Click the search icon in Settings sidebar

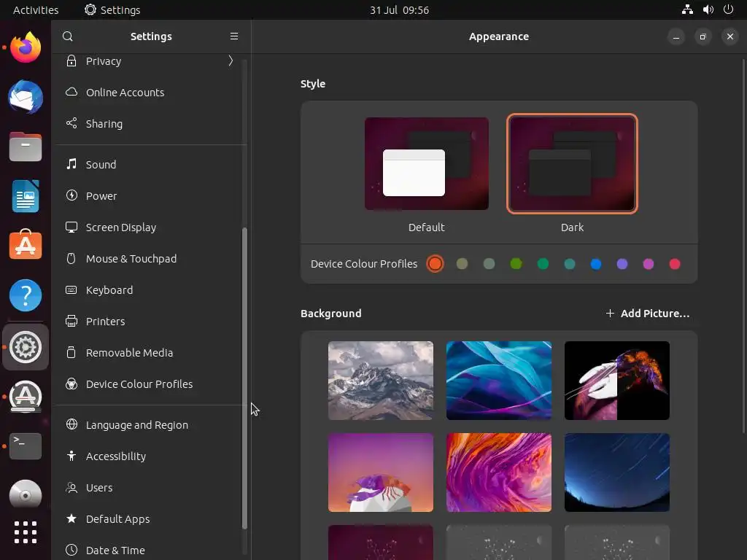pyautogui.click(x=68, y=36)
